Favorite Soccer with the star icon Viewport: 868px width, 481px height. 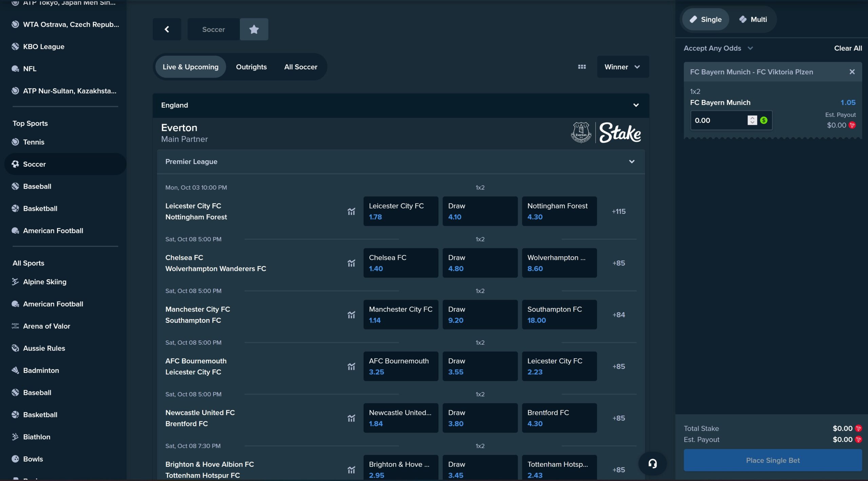point(254,29)
